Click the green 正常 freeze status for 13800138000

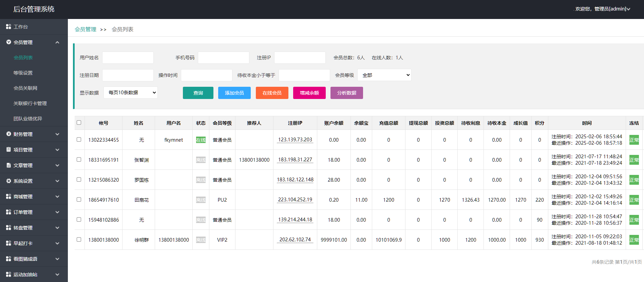[634, 240]
